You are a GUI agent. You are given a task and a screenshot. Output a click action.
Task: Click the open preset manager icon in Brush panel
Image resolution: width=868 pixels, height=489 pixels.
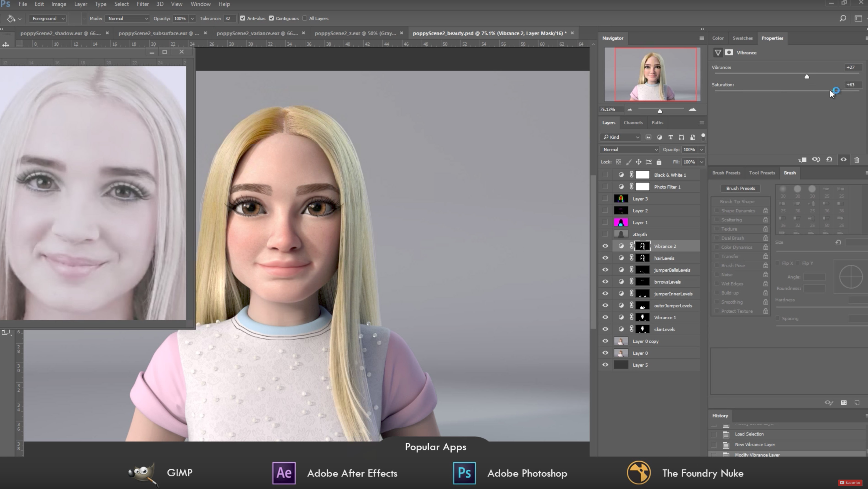[x=843, y=403]
